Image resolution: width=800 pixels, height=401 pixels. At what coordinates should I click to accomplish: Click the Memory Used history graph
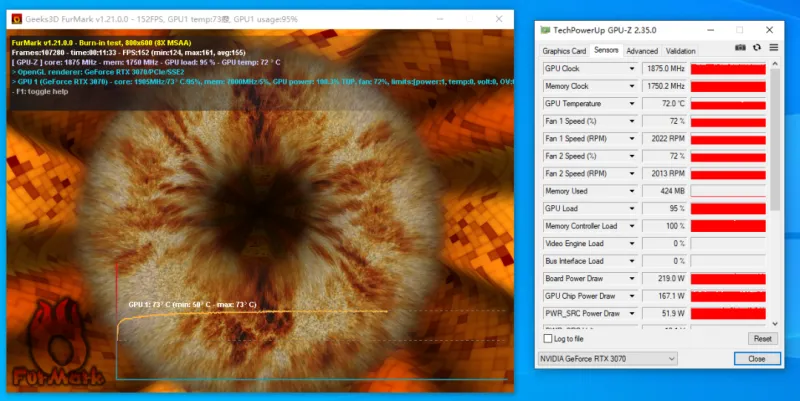728,191
